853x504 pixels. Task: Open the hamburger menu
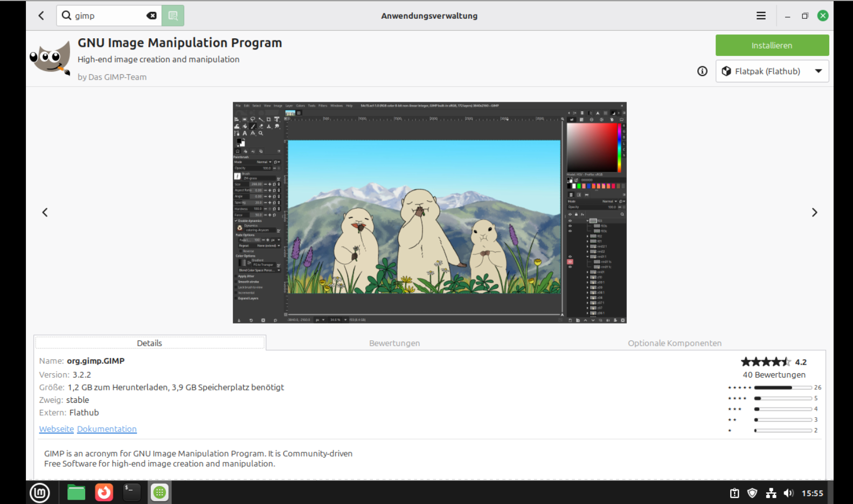click(x=760, y=16)
